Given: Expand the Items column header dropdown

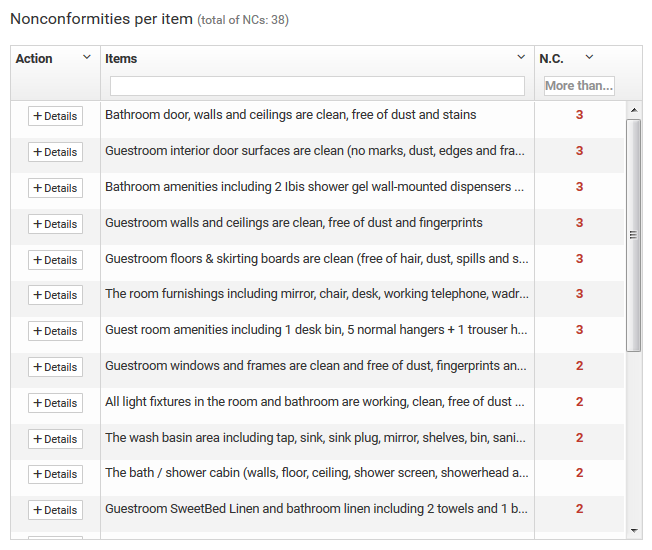Looking at the screenshot, I should tap(521, 58).
